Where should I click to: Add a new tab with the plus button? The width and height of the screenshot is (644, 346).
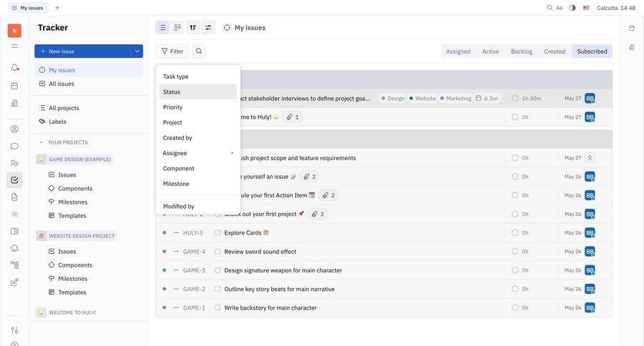57,8
